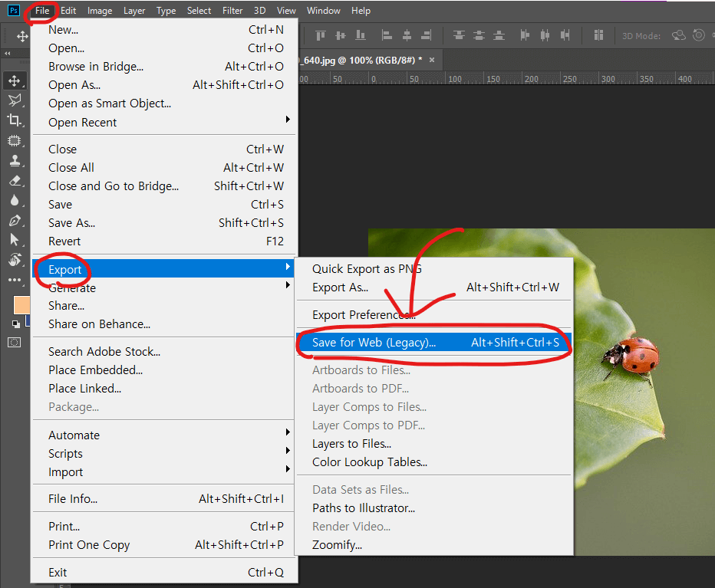The height and width of the screenshot is (588, 715).
Task: Expand the Scripts submenu
Action: pos(164,453)
